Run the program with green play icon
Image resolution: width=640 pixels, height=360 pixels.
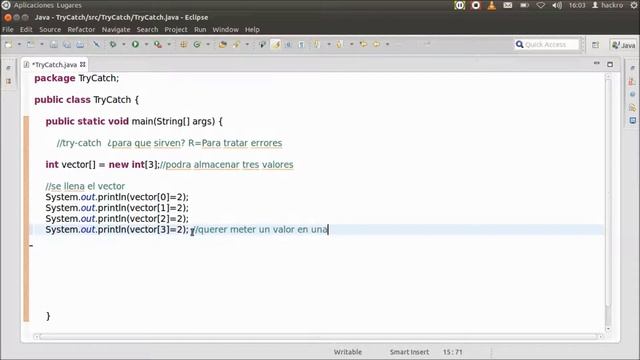[x=135, y=44]
